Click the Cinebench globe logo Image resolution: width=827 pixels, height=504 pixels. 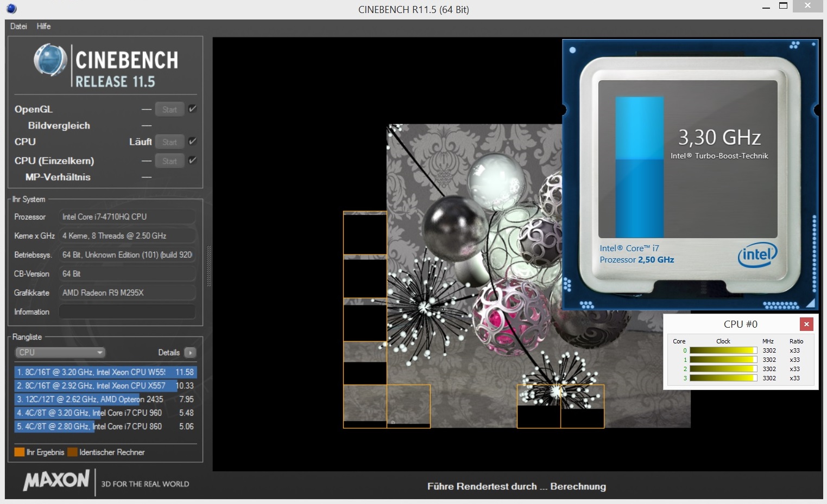(50, 60)
